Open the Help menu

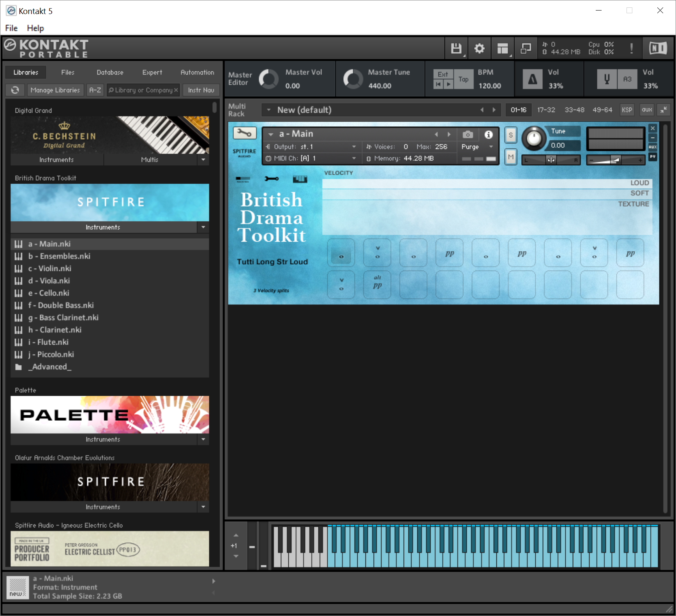click(x=35, y=28)
